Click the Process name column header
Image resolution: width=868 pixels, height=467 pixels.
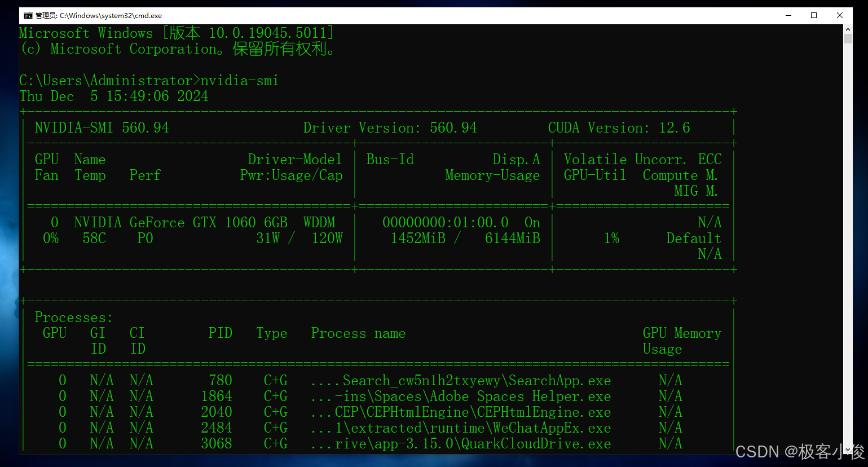(x=359, y=333)
